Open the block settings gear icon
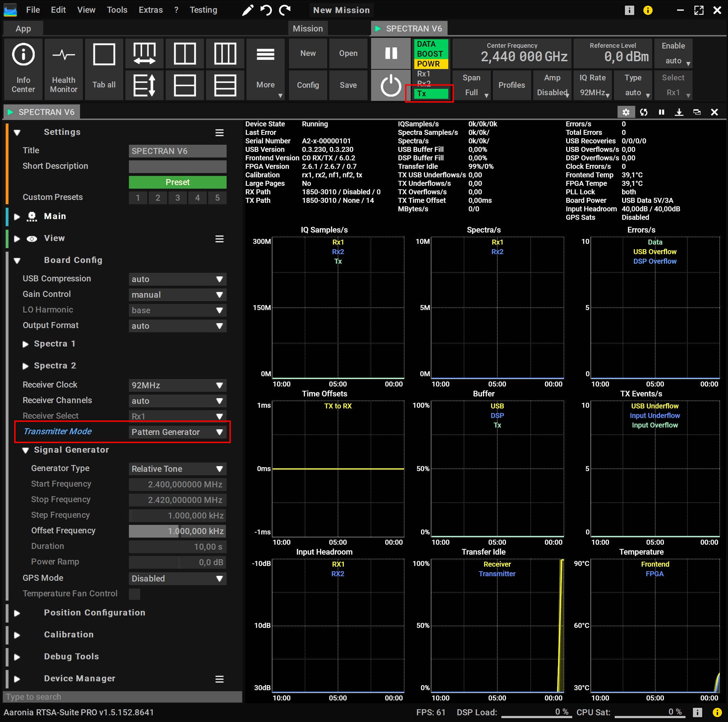This screenshot has height=722, width=728. [x=626, y=112]
